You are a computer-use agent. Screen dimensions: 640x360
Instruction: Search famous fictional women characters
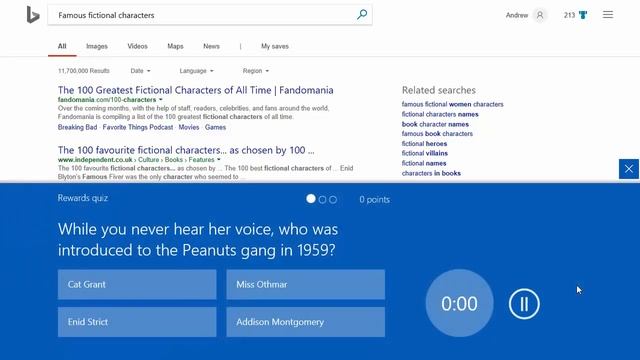point(453,104)
